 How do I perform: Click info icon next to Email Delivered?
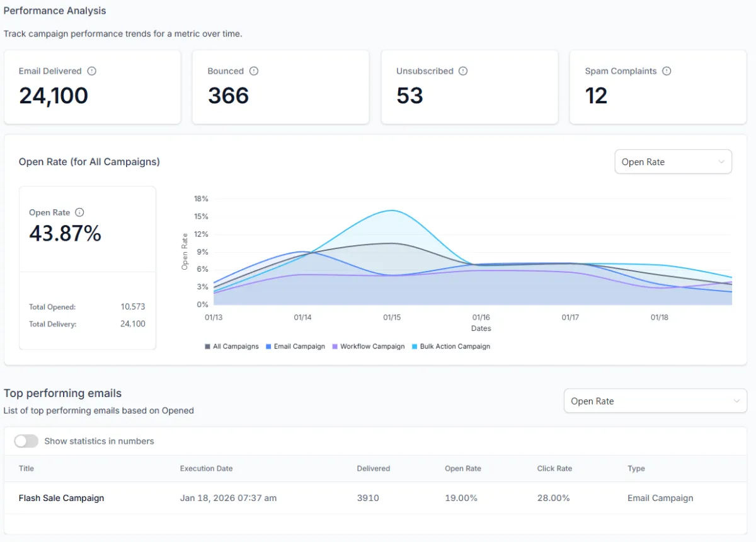coord(92,71)
